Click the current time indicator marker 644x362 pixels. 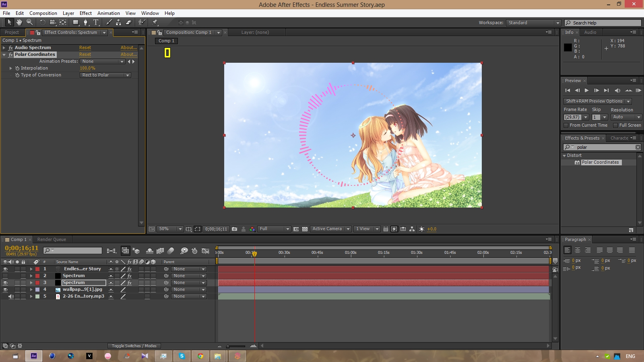pyautogui.click(x=254, y=254)
